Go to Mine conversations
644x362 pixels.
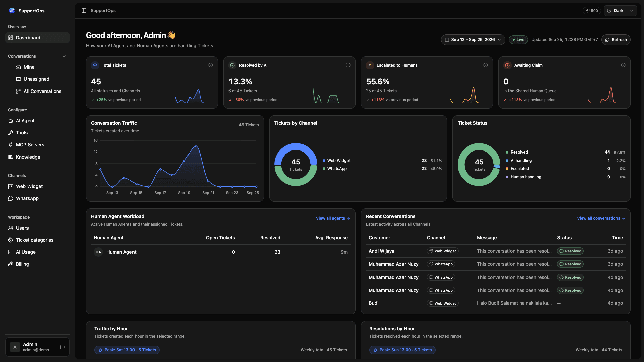tap(41, 67)
